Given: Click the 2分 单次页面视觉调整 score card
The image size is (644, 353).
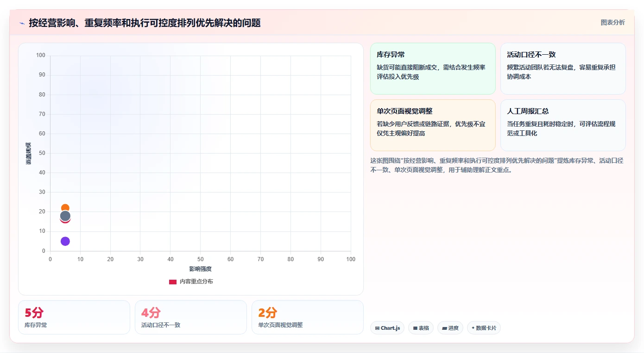Looking at the screenshot, I should click(x=308, y=317).
